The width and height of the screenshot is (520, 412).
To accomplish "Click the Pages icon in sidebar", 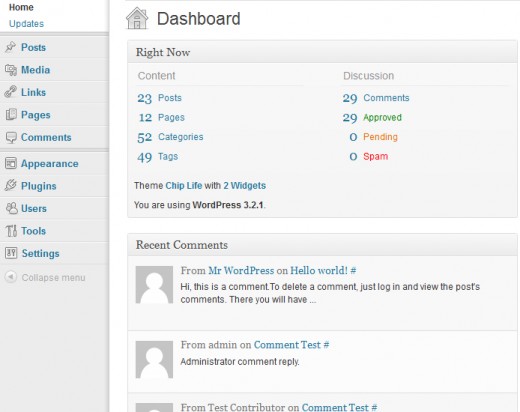I will point(11,114).
